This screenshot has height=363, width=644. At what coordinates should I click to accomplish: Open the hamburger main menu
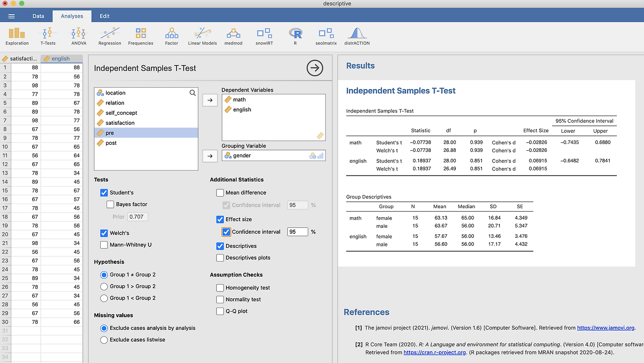click(12, 16)
